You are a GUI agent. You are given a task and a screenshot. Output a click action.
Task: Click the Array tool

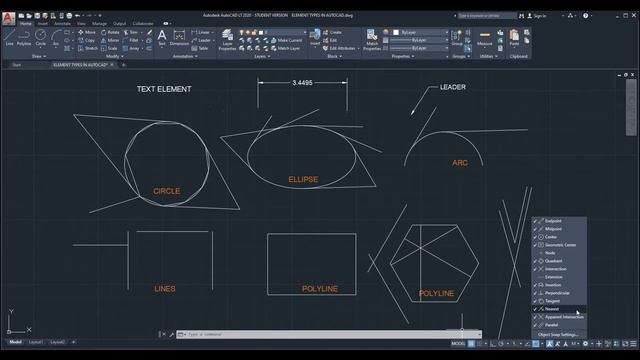pyautogui.click(x=131, y=48)
